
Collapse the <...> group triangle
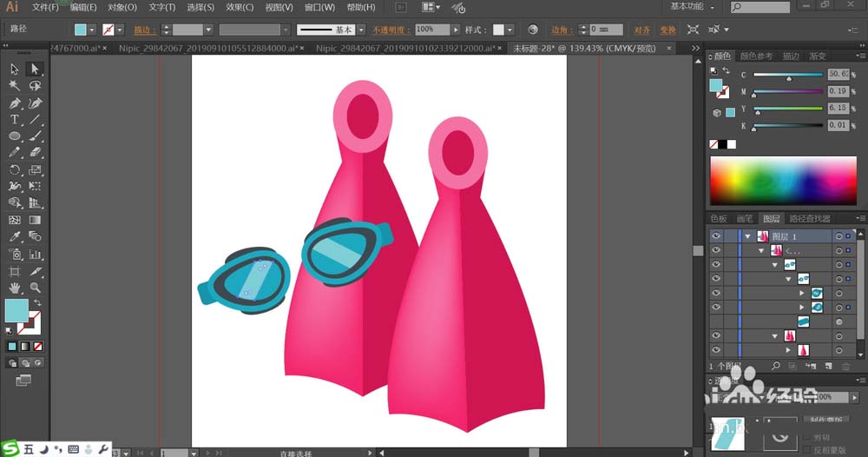point(761,251)
